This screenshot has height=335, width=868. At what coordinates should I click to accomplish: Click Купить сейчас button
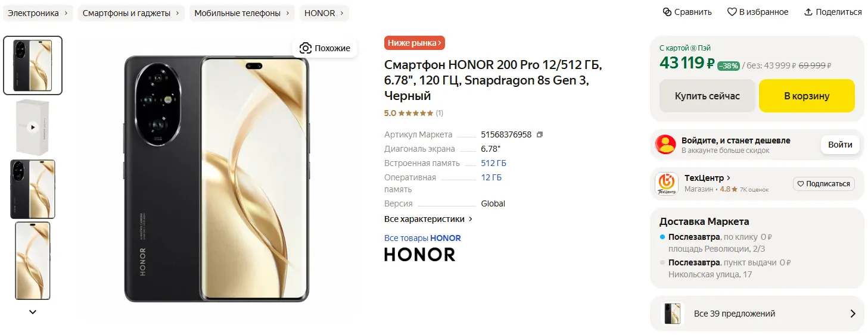coord(707,96)
